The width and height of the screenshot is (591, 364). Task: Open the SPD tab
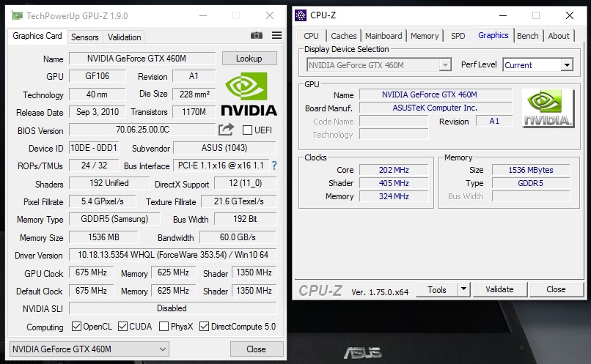(458, 36)
